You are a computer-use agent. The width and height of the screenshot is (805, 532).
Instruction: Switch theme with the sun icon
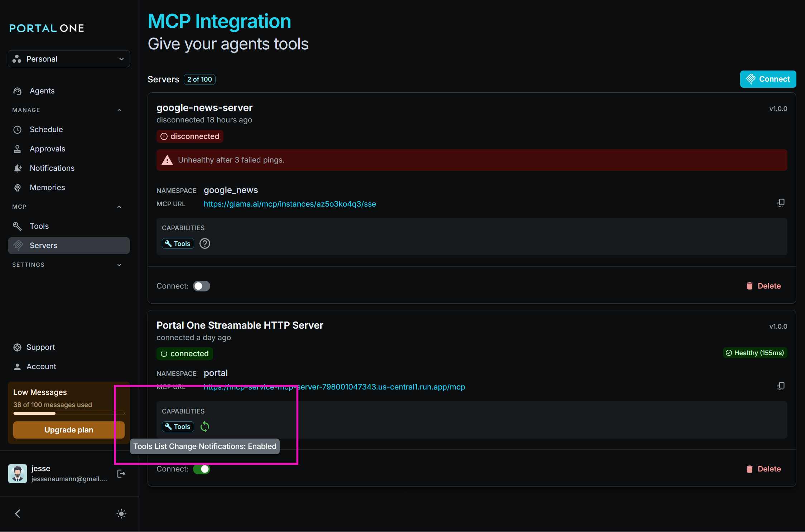coord(121,514)
